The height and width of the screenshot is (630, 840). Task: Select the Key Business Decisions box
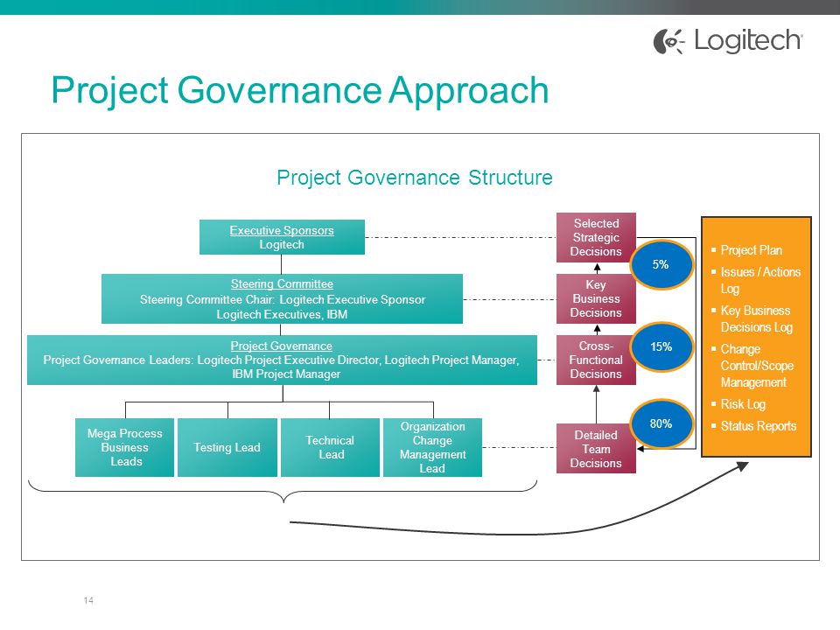coord(596,299)
